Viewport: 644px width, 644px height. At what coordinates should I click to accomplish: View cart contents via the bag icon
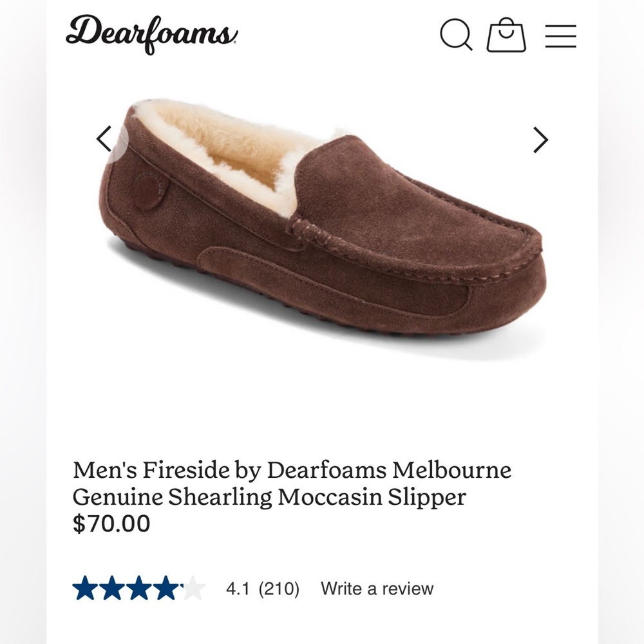[506, 37]
